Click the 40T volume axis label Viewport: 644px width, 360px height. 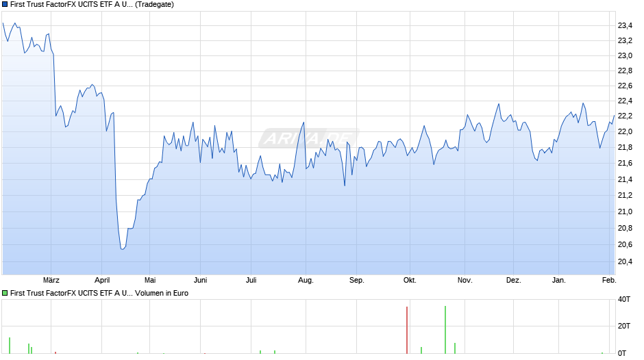624,300
